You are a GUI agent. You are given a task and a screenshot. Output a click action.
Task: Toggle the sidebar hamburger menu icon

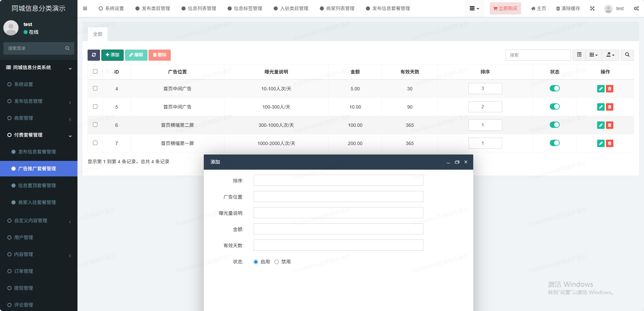click(x=85, y=8)
